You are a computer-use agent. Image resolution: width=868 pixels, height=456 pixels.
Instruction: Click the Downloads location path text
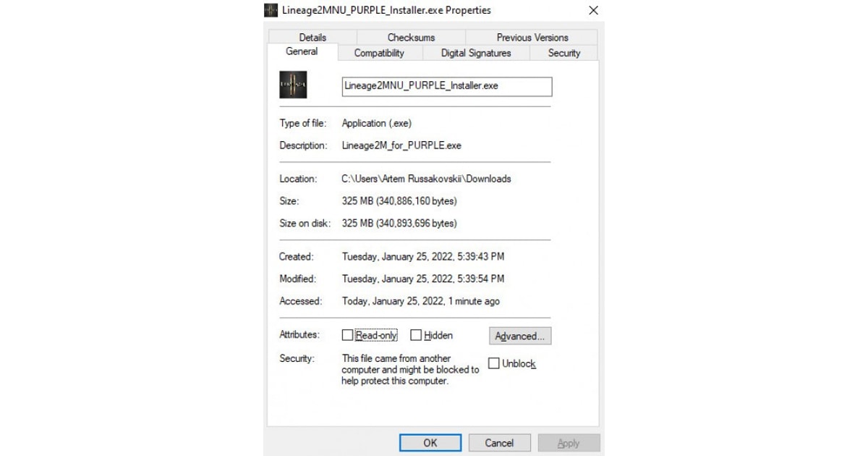426,179
